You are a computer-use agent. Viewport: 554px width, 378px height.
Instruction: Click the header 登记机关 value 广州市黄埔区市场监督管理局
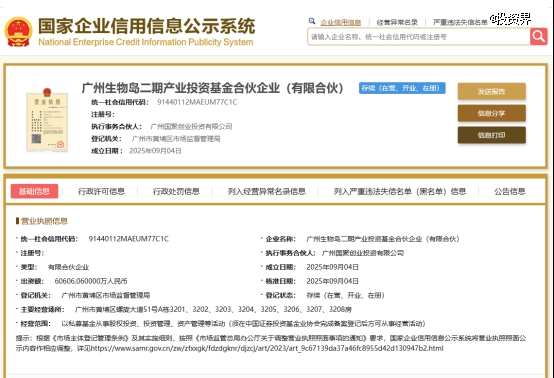[176, 138]
